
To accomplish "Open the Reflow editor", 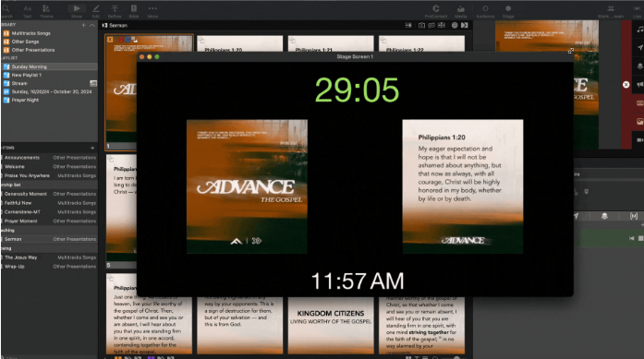I will (115, 11).
